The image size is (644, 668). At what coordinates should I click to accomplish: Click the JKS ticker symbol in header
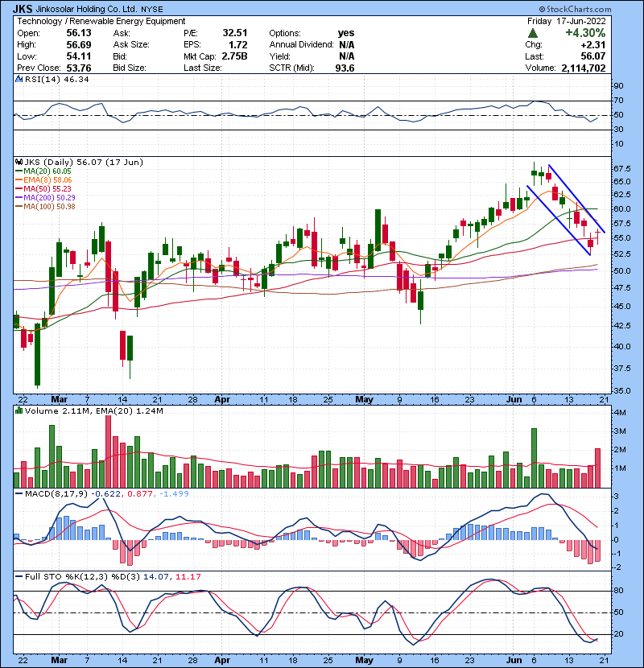click(23, 7)
